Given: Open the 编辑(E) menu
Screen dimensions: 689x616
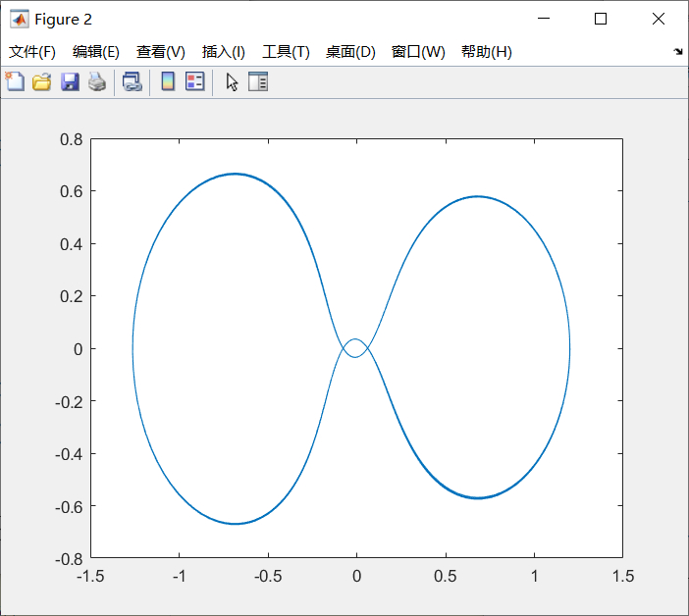Looking at the screenshot, I should [96, 52].
